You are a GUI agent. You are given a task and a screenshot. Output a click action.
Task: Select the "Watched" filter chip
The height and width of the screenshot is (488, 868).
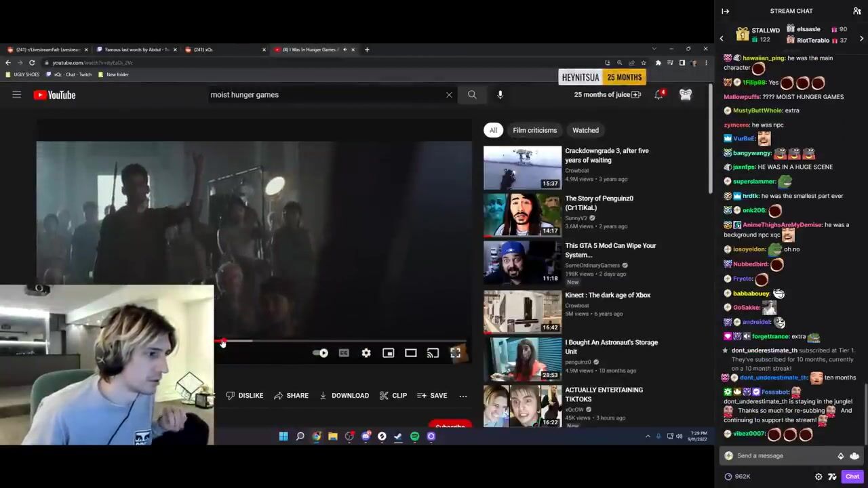(x=585, y=130)
